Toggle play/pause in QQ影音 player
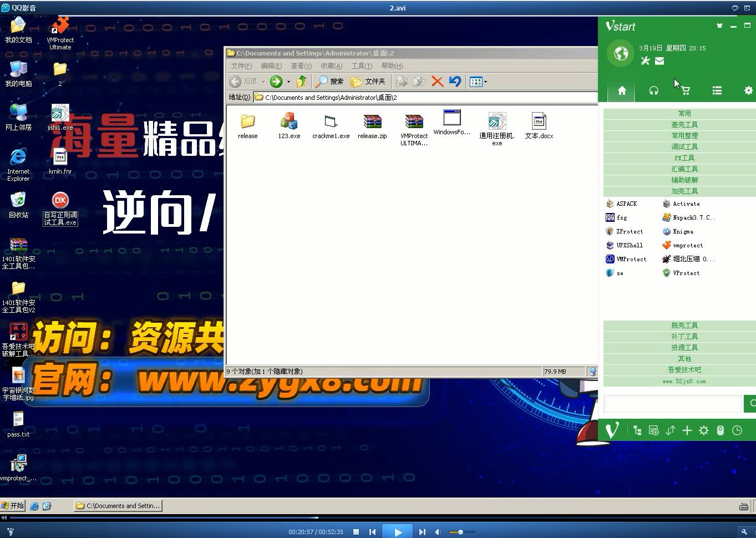 (398, 532)
